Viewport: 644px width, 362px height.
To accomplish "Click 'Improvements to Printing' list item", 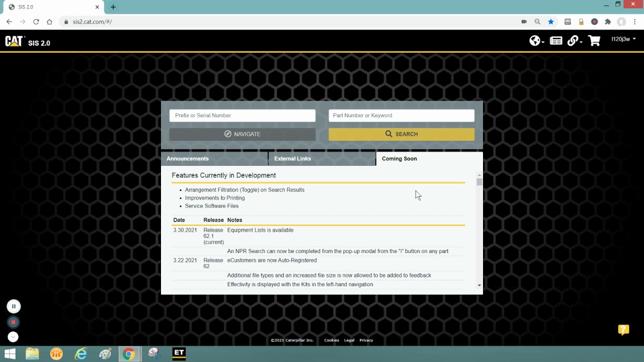I will point(215,198).
